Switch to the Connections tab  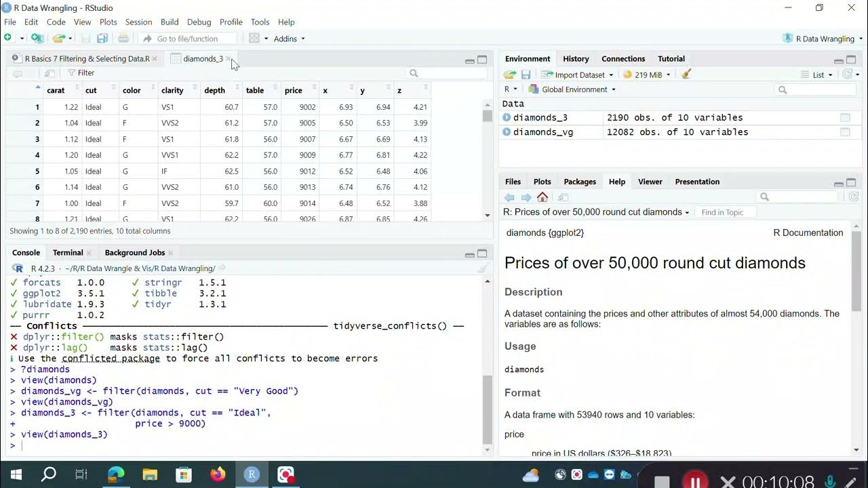point(623,59)
